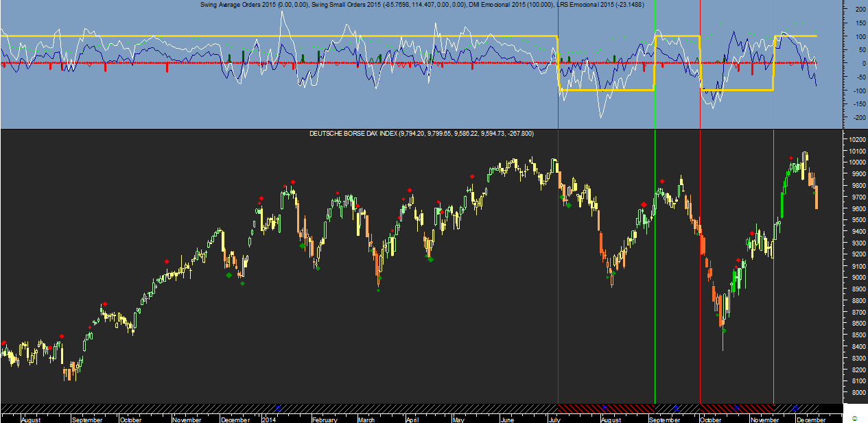Click the red diamond above the December peak
This screenshot has height=423, width=868.
click(790, 158)
